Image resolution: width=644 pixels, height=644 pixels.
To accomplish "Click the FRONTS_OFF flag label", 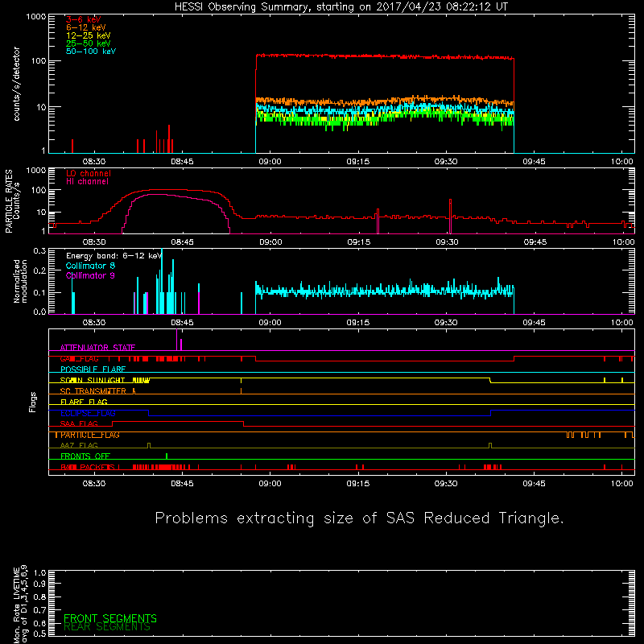I will [x=85, y=456].
